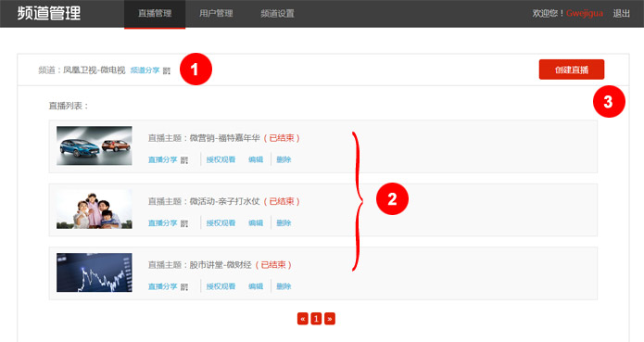Open the car thumbnail of 福特嘉年华
The height and width of the screenshot is (342, 644).
95,146
